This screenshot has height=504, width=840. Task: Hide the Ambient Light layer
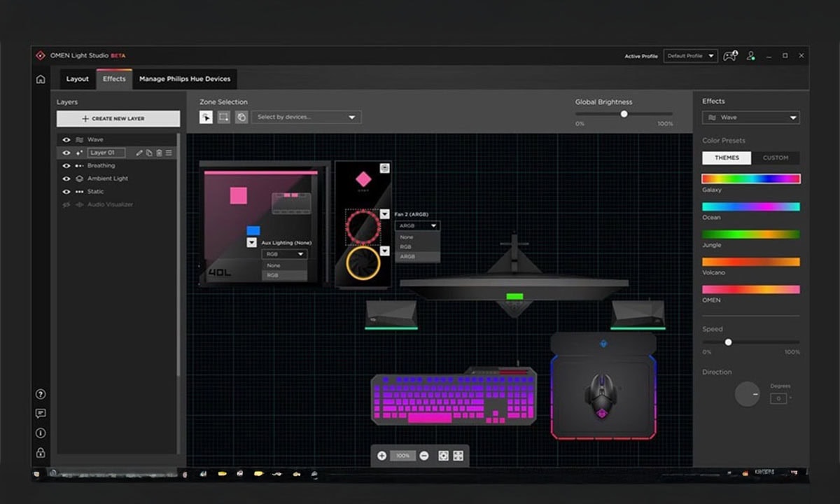tap(66, 178)
